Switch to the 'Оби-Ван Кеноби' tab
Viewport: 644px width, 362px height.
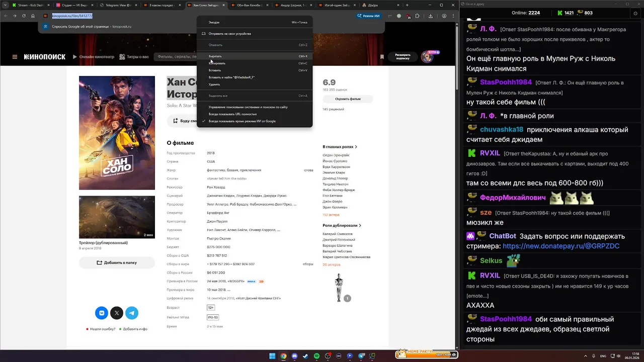249,5
